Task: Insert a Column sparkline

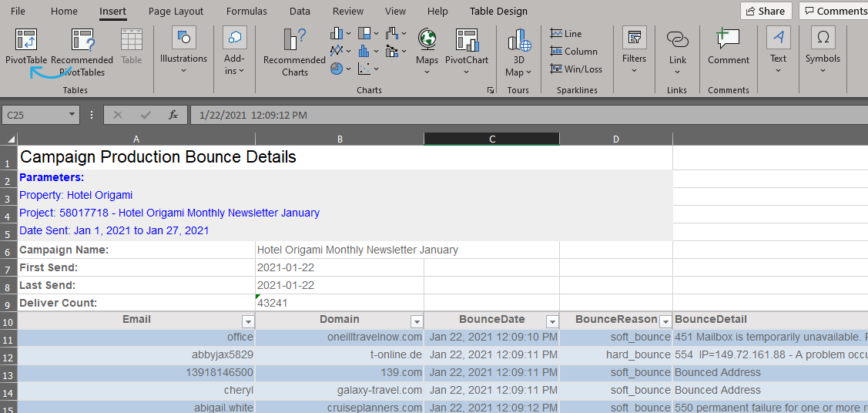Action: click(x=574, y=52)
